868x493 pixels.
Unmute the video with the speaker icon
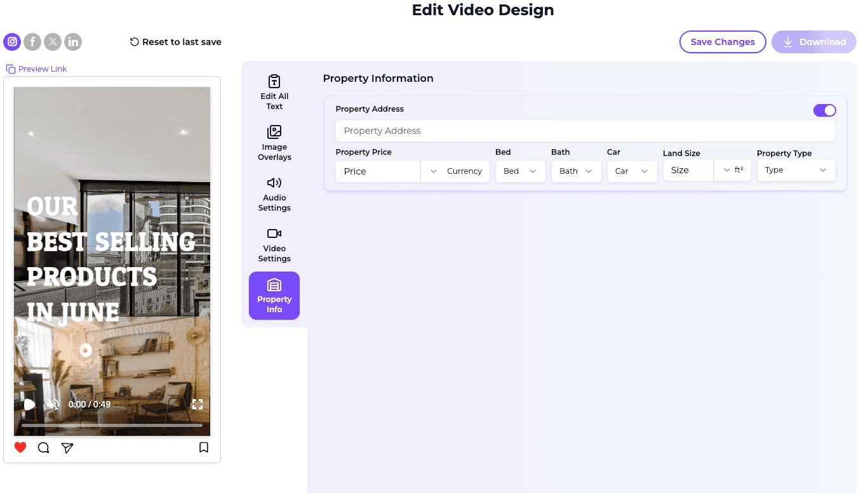click(x=53, y=404)
